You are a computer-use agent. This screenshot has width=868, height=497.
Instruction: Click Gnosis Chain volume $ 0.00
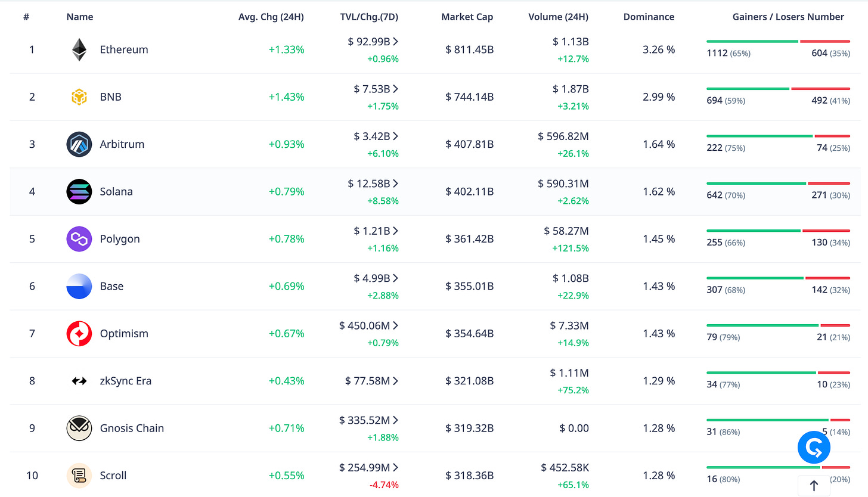pos(574,428)
